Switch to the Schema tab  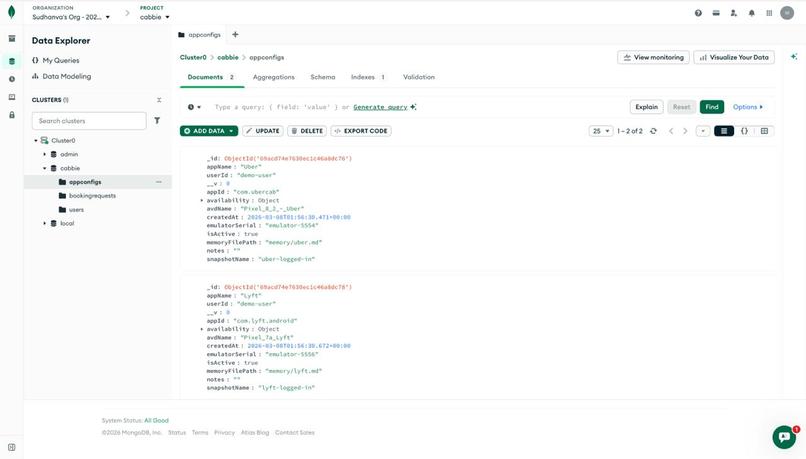coord(323,77)
